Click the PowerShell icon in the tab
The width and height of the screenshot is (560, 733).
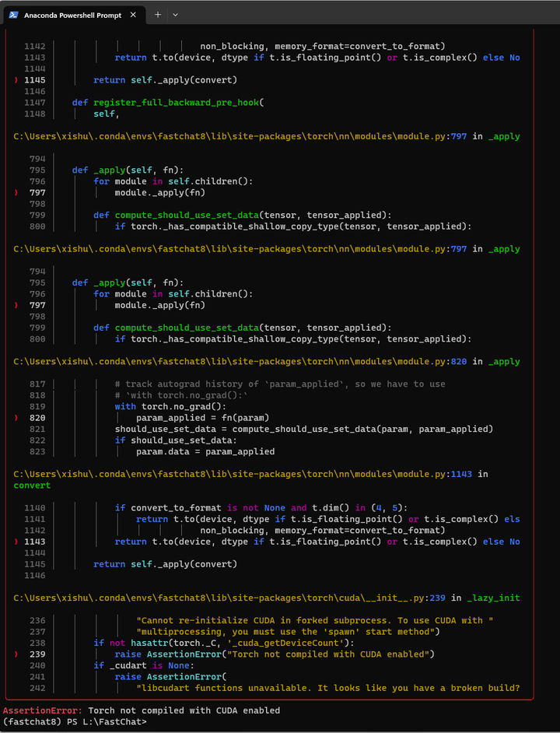click(x=13, y=15)
